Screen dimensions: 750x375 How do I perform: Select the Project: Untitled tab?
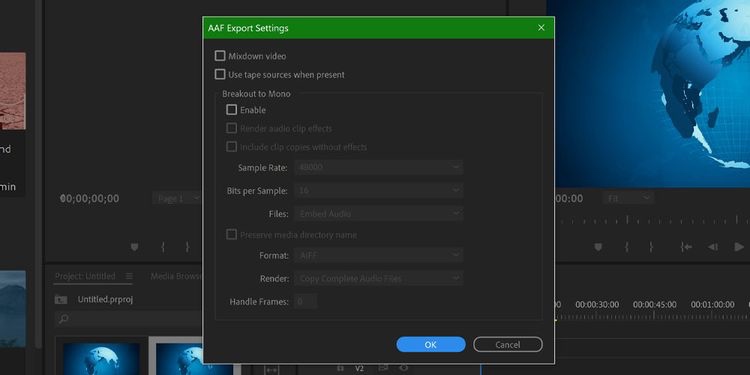click(x=85, y=276)
